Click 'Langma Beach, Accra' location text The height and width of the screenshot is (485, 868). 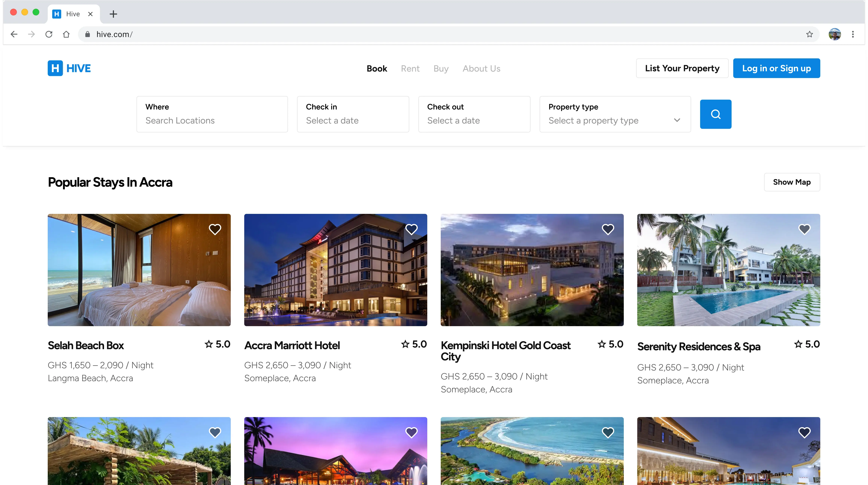pos(90,378)
